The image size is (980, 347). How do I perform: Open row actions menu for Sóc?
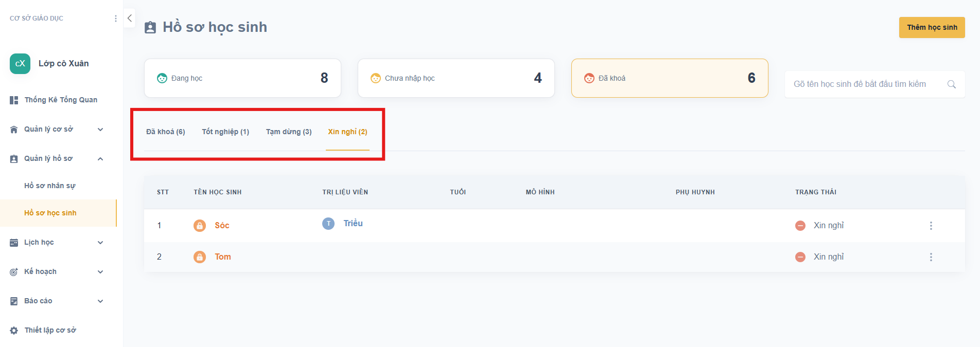931,226
